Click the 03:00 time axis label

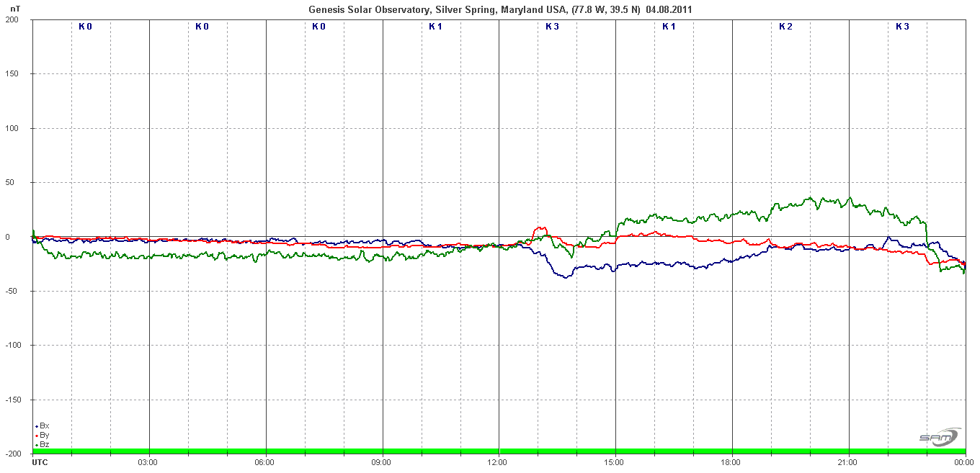pyautogui.click(x=148, y=462)
